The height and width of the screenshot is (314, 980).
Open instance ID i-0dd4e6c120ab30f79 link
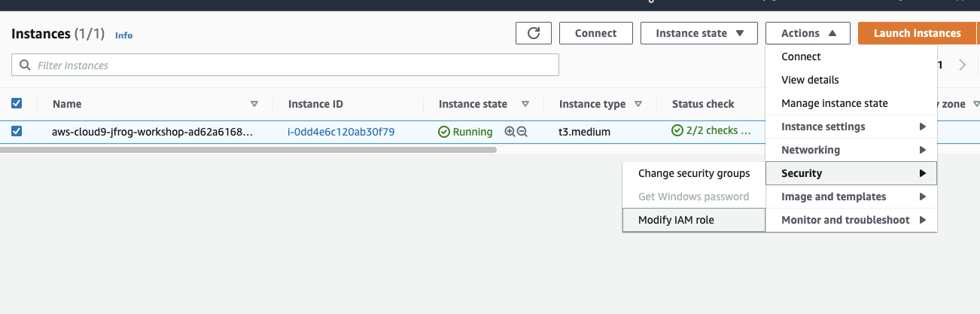pos(341,132)
